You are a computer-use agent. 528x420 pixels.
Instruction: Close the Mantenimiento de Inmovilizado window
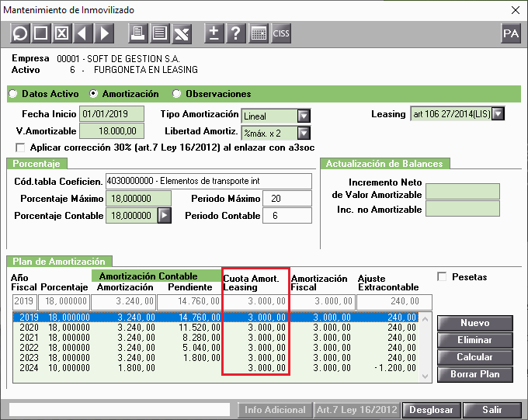[516, 10]
